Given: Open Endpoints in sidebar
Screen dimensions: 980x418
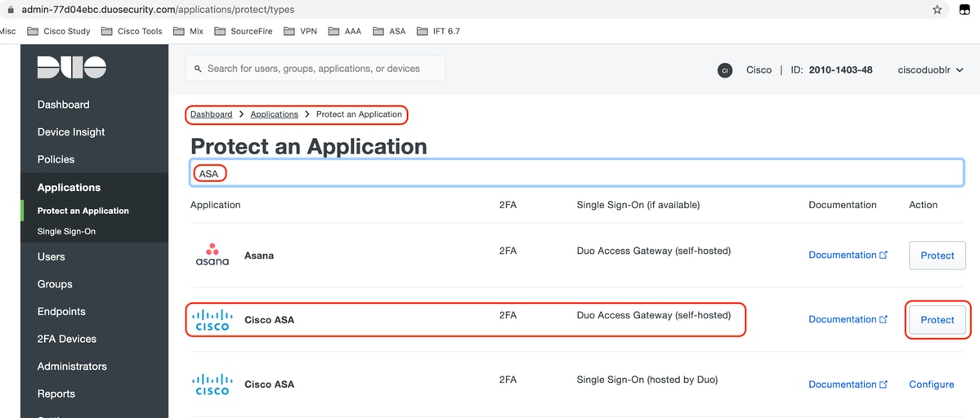Looking at the screenshot, I should tap(61, 312).
